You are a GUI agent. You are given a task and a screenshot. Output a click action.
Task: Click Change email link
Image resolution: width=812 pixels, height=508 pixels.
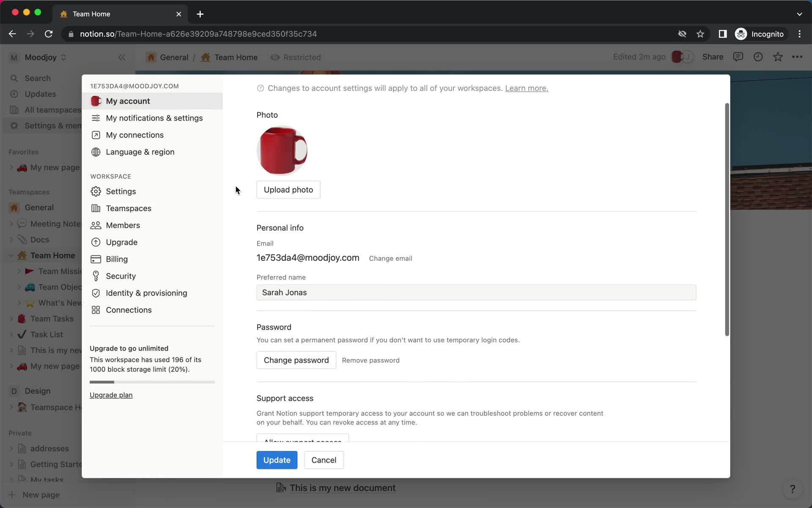tap(390, 258)
